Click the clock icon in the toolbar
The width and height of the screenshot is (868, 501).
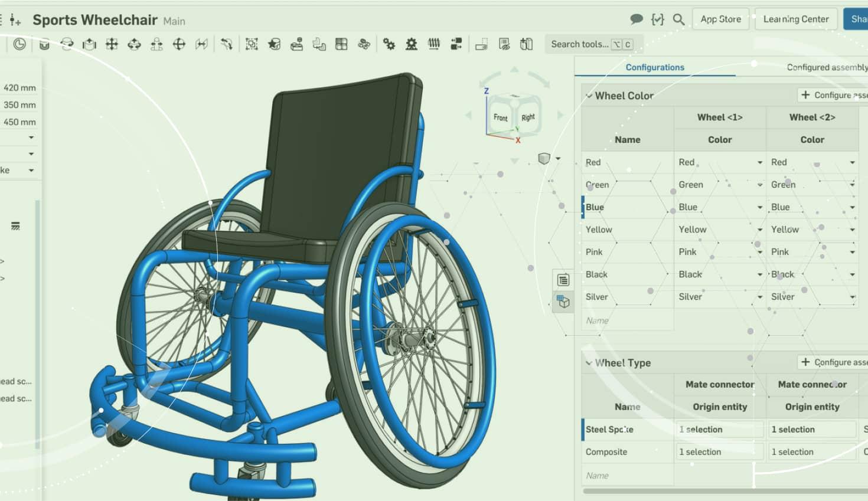19,44
